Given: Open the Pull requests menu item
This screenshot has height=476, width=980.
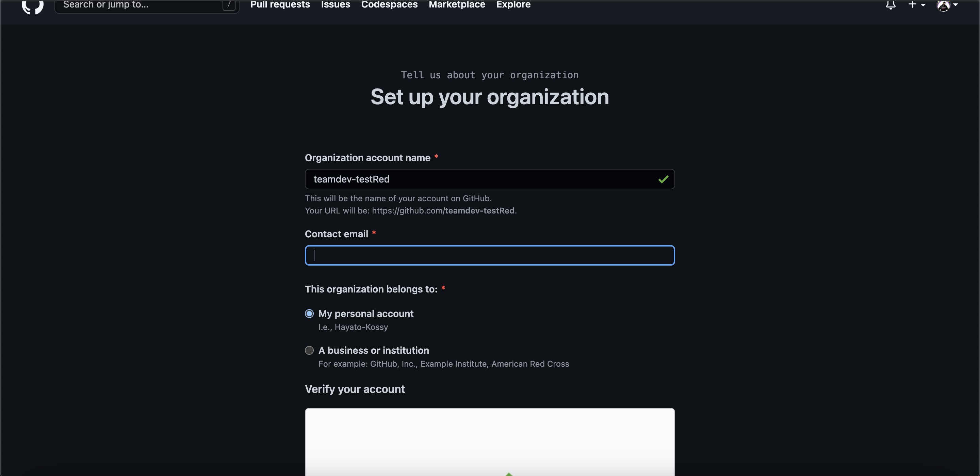Looking at the screenshot, I should 280,4.
